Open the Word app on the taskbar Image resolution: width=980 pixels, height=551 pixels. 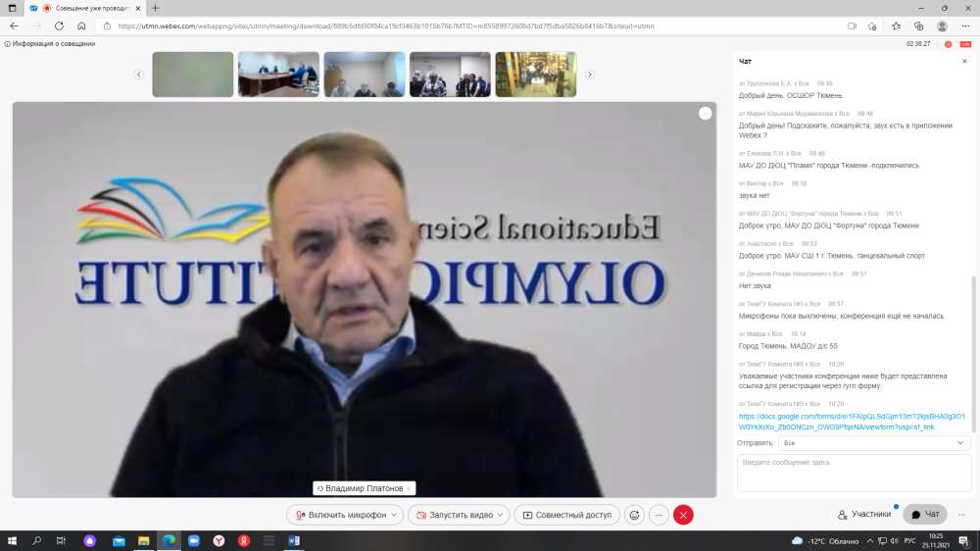click(x=294, y=541)
